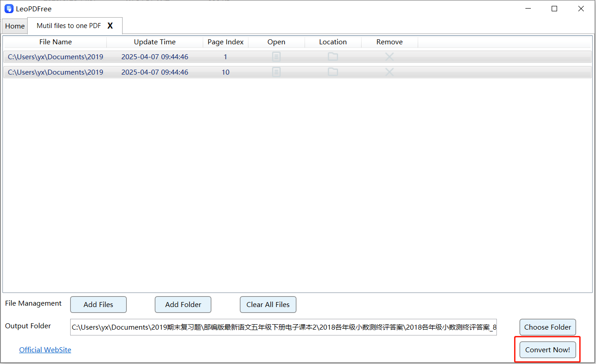The height and width of the screenshot is (364, 596).
Task: Click the Add Files button
Action: click(98, 304)
